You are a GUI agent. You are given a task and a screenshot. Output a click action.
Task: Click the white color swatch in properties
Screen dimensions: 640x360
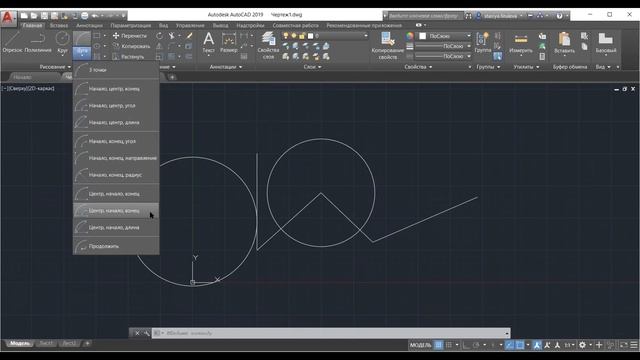422,36
